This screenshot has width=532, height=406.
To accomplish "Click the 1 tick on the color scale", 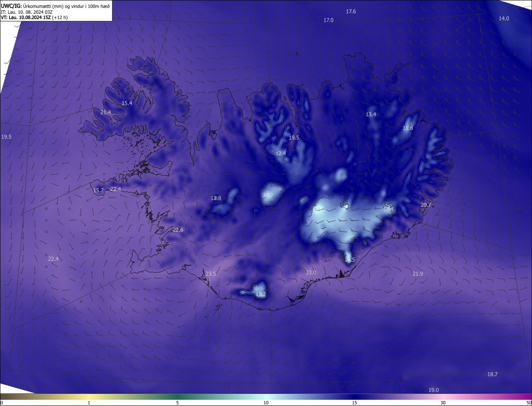I will point(89,403).
